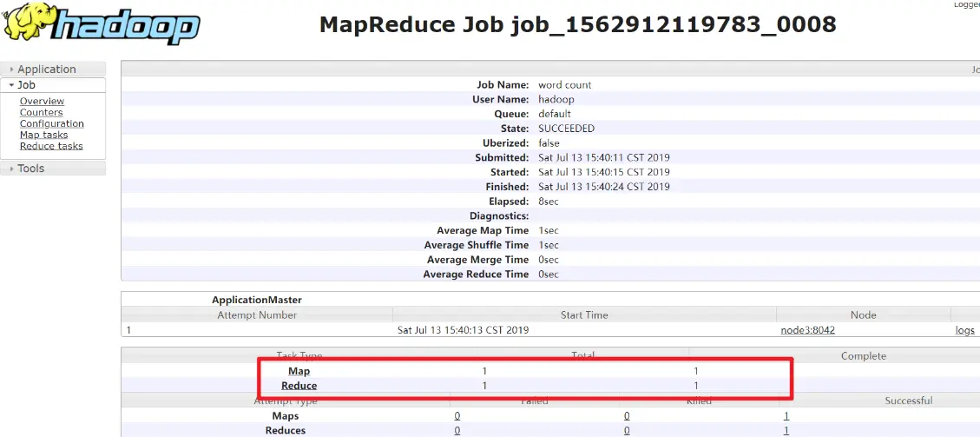Select the user name value 'hadoop'
This screenshot has width=980, height=437.
(556, 99)
